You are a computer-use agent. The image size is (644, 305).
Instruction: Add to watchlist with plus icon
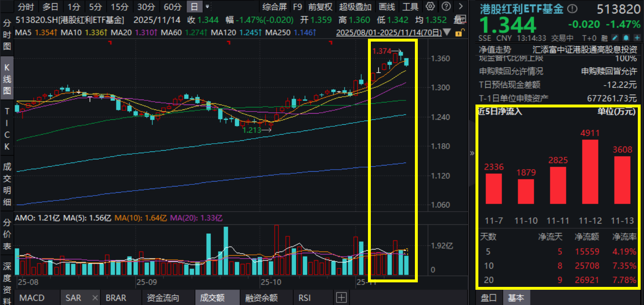coord(637,38)
